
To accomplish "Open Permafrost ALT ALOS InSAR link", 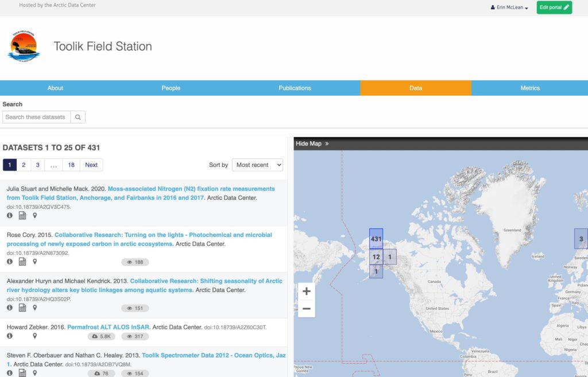I will [109, 327].
